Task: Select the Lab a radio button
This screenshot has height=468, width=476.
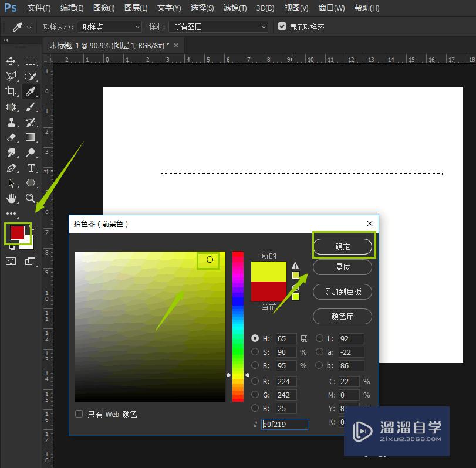Action: (319, 351)
